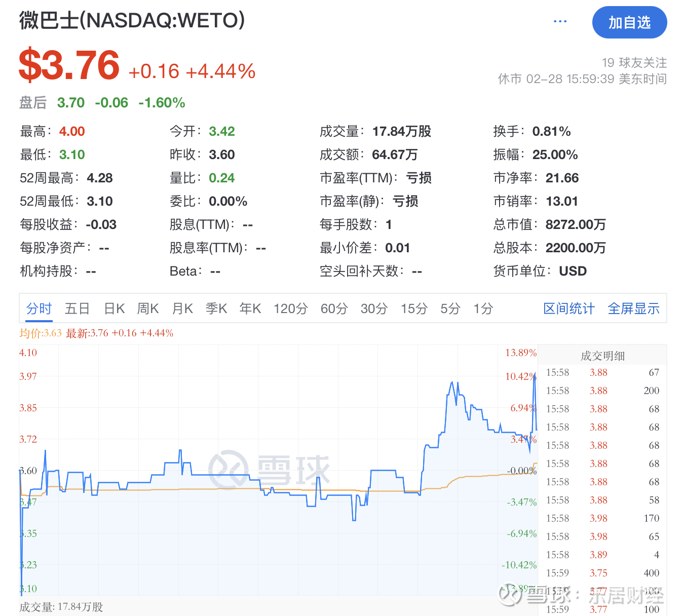Click the trade row with volume 200
Image resolution: width=684 pixels, height=616 pixels.
pos(602,391)
